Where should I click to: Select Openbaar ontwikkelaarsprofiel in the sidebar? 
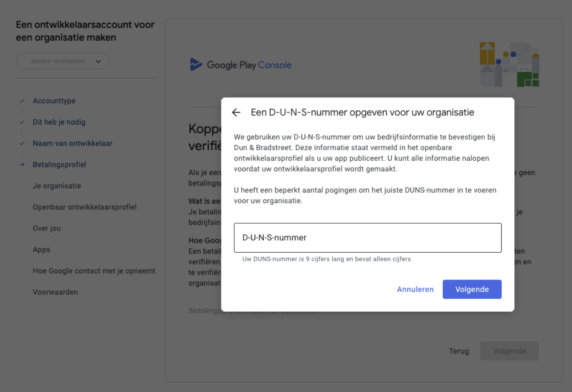84,207
